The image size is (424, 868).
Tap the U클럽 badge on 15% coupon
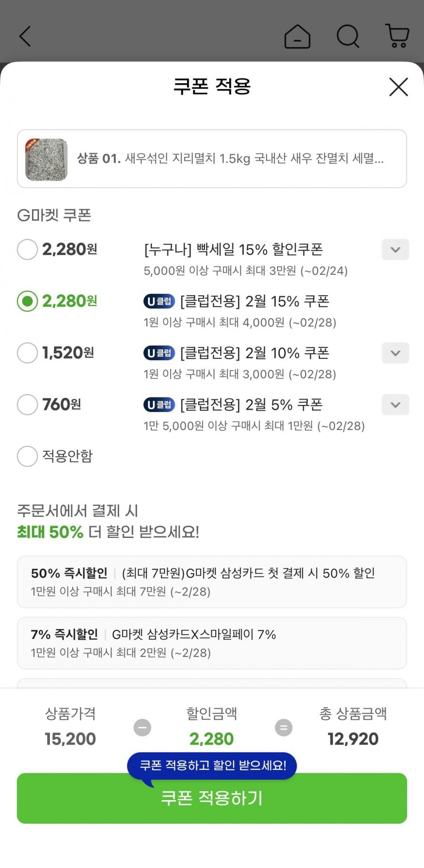coord(159,301)
